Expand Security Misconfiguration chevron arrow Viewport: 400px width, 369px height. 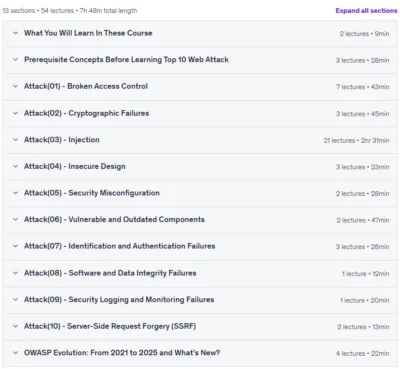tap(15, 193)
